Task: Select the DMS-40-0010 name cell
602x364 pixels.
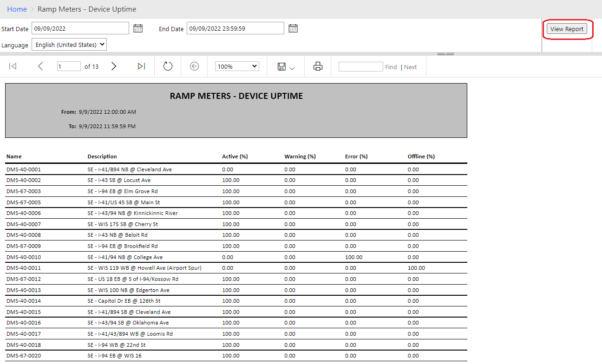Action: [x=24, y=257]
